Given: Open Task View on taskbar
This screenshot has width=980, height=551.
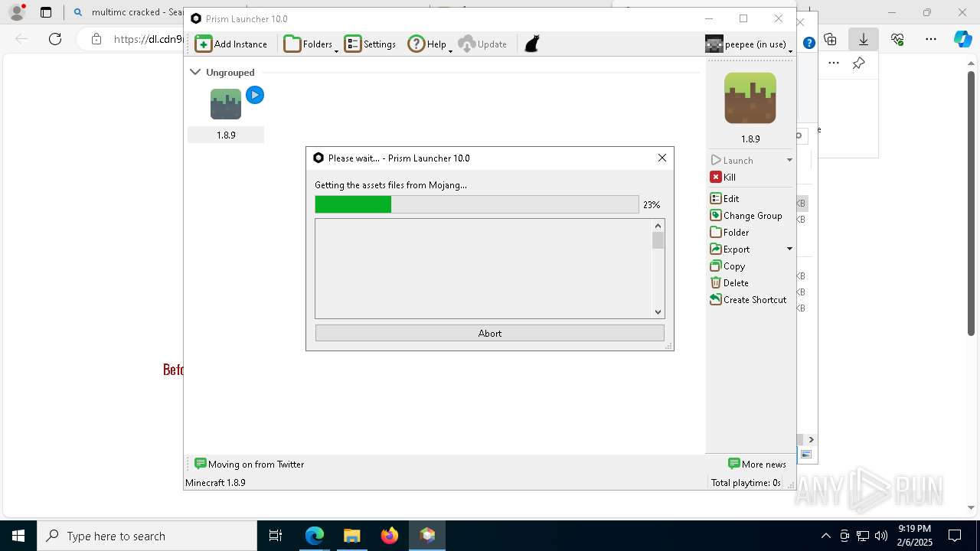Looking at the screenshot, I should tap(276, 536).
